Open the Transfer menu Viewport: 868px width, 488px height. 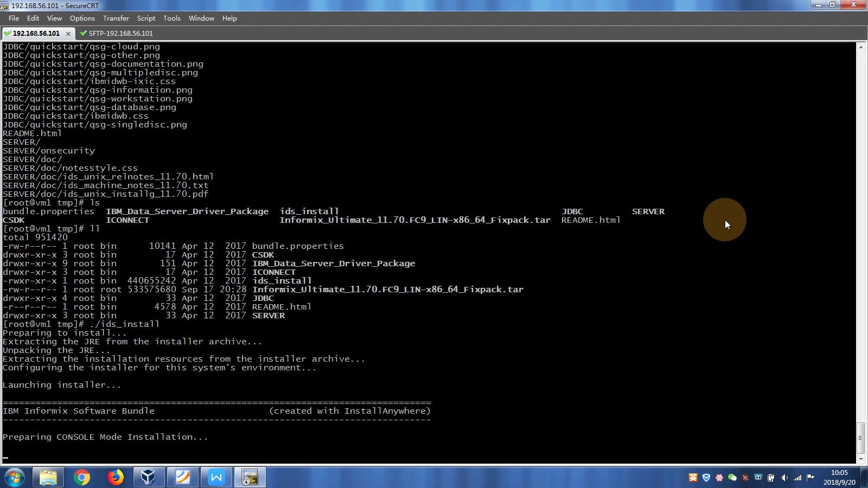(116, 18)
